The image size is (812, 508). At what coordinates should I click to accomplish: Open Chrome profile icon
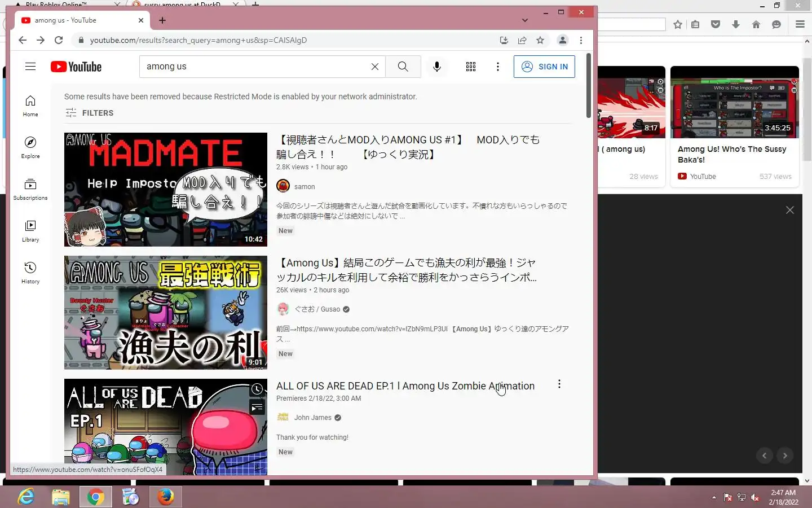point(563,40)
